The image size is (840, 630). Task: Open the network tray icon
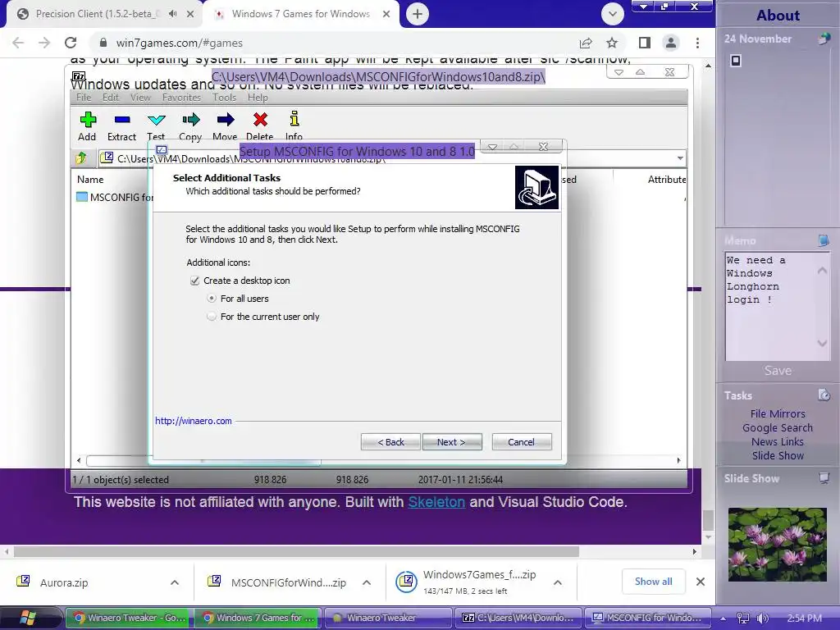pyautogui.click(x=743, y=618)
